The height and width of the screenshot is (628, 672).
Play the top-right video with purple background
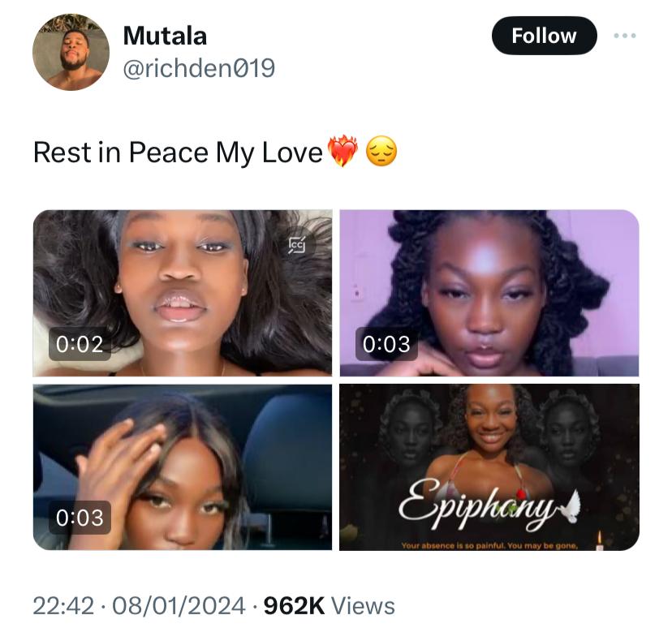[489, 292]
